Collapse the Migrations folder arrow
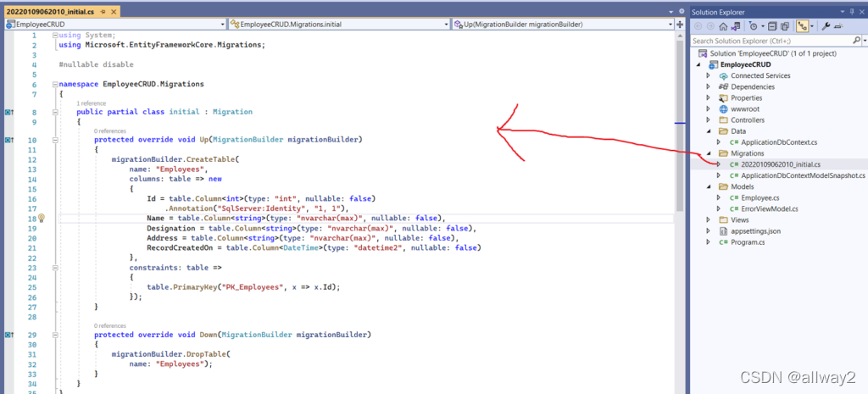The width and height of the screenshot is (868, 394). [709, 154]
